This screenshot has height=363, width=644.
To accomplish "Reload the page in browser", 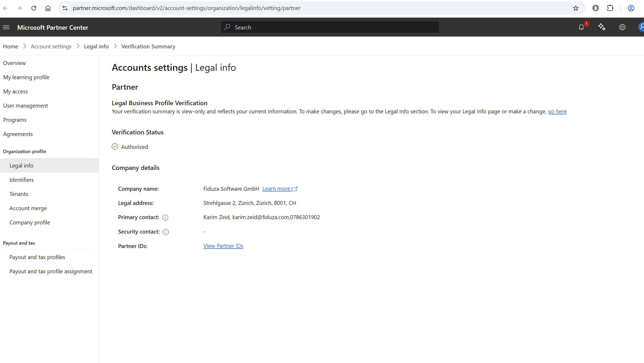I will click(34, 8).
